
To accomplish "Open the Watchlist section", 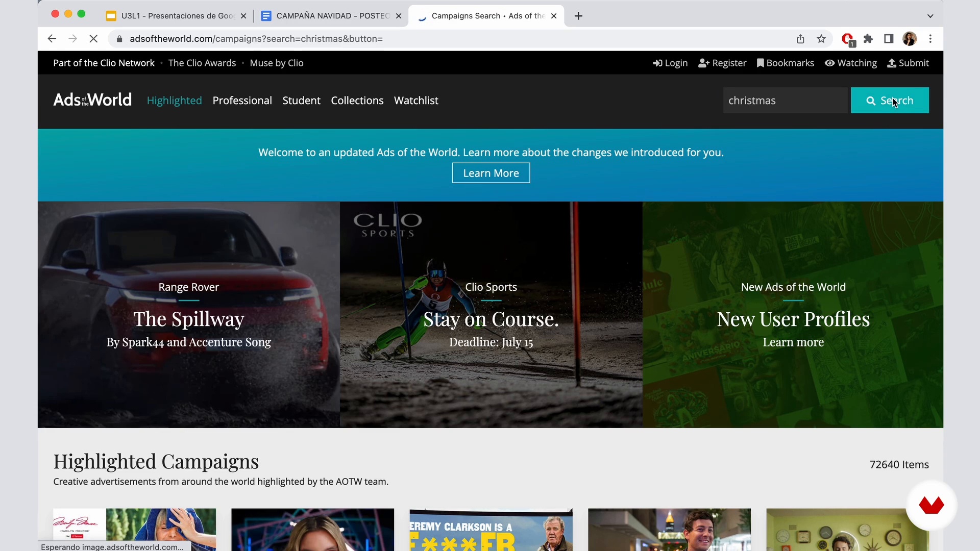I will coord(416,101).
